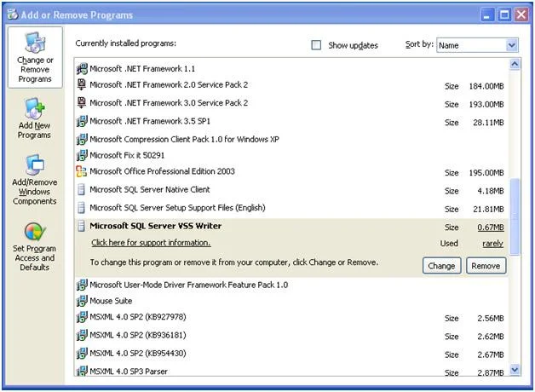This screenshot has height=392, width=535.
Task: Close the Add or Remove Programs window
Action: (521, 14)
